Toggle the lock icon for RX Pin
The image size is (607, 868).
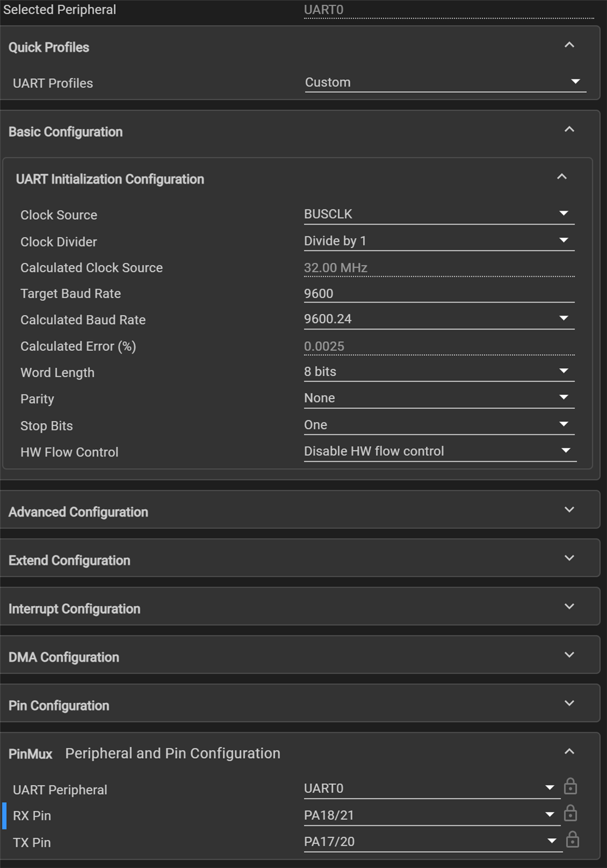tap(570, 814)
